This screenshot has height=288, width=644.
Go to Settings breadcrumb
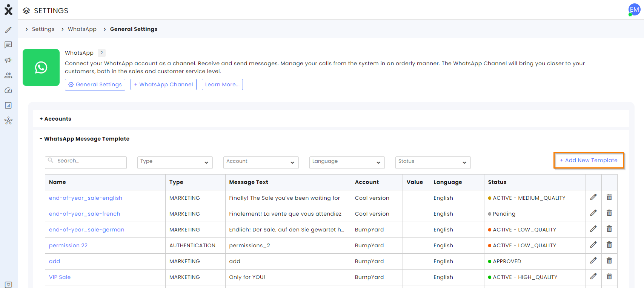pos(43,29)
